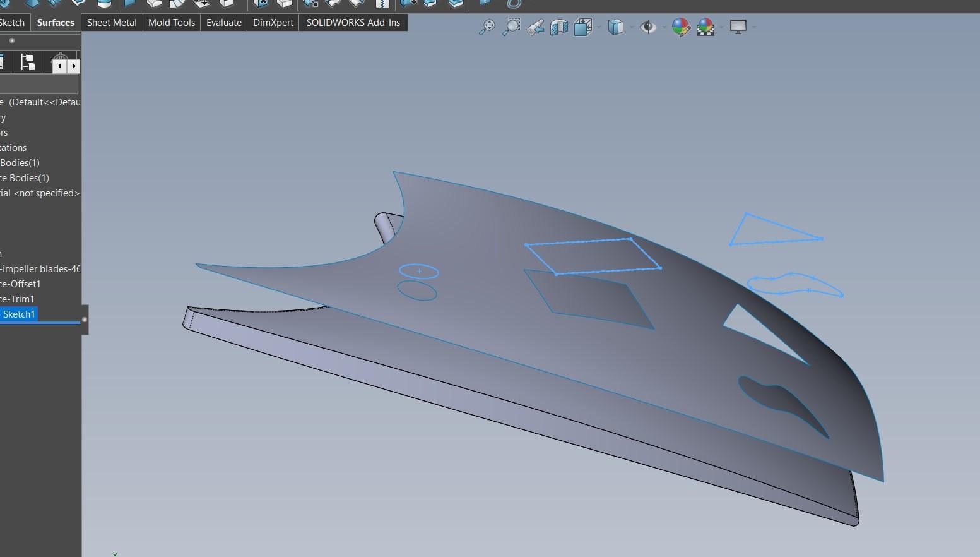980x557 pixels.
Task: Select the blue sketched rectangle above the surface
Action: click(x=593, y=256)
